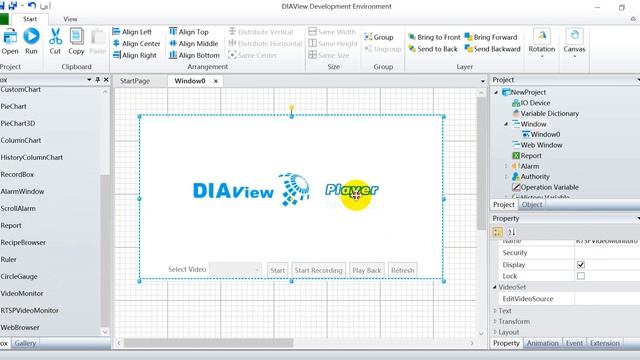The width and height of the screenshot is (640, 360).
Task: Open Window0 in the project tree
Action: [x=545, y=134]
